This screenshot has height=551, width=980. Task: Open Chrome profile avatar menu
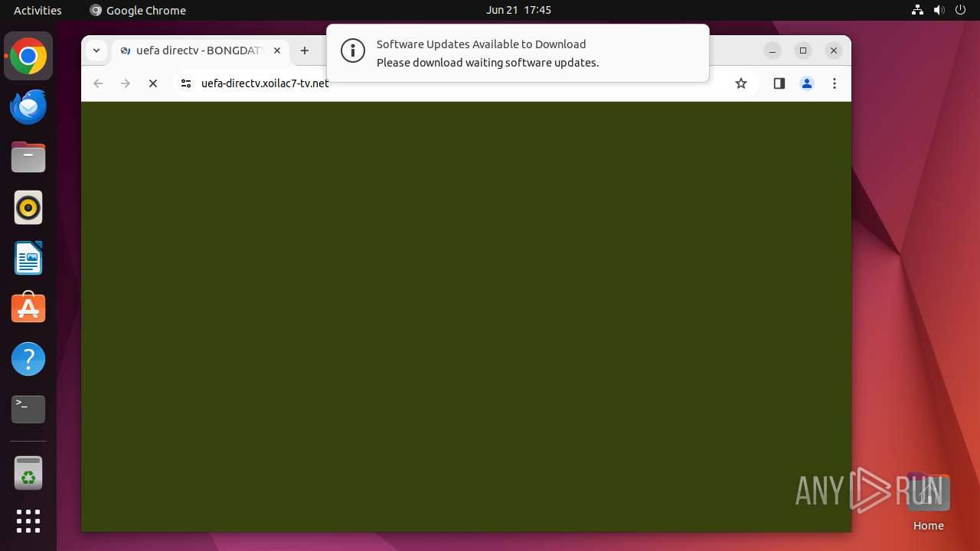807,83
